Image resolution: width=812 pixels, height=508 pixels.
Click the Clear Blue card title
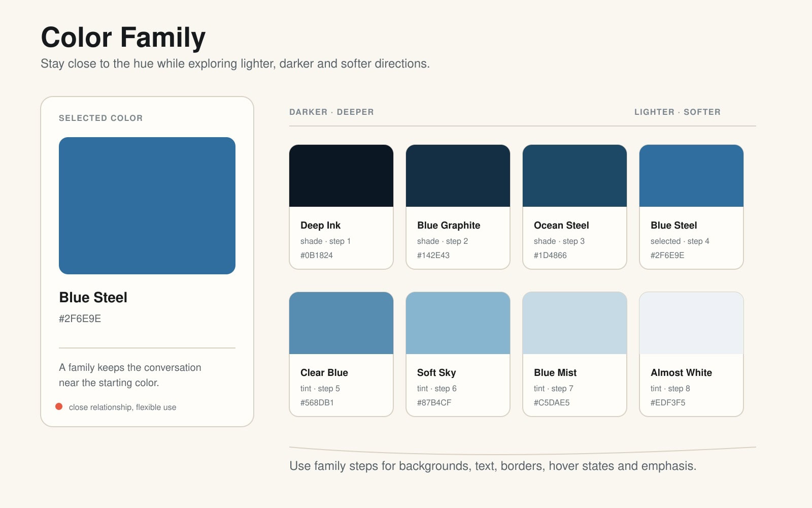pos(324,372)
